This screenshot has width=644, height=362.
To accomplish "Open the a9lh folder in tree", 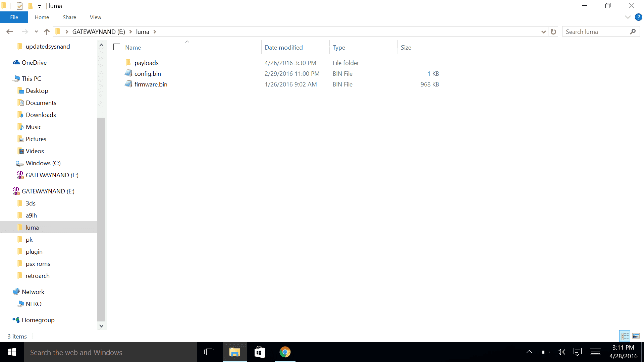I will tap(27, 215).
